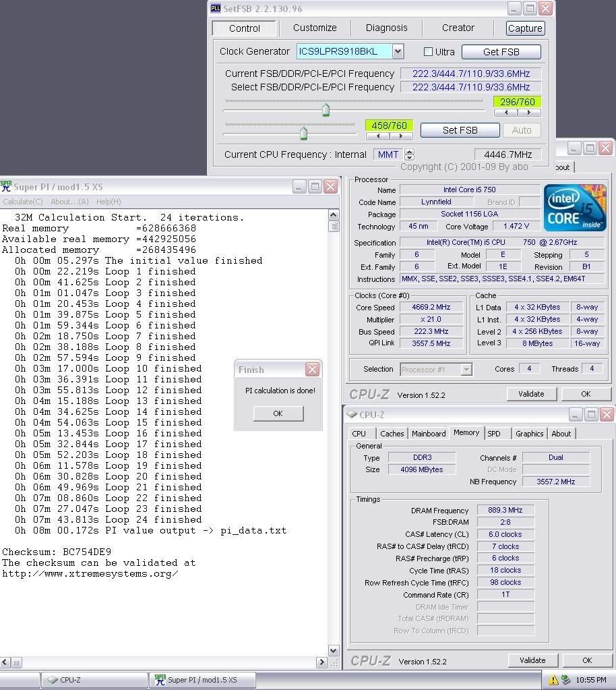Click the Auto button in SetFSB
Viewport: 616px width, 690px height.
522,130
